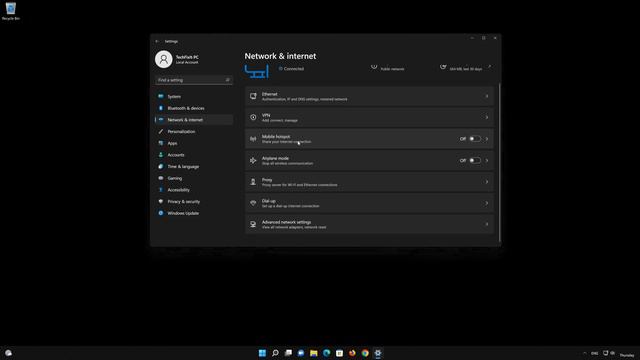The image size is (640, 360).
Task: Expand the VPN row chevron
Action: pyautogui.click(x=487, y=118)
